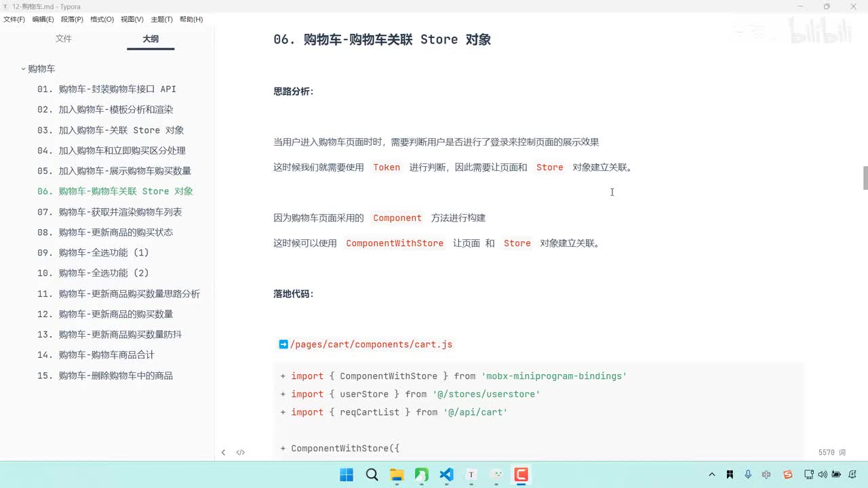Jump to outline item 04 加入购物车和立即购买区分处理
The height and width of the screenshot is (488, 868).
[111, 150]
